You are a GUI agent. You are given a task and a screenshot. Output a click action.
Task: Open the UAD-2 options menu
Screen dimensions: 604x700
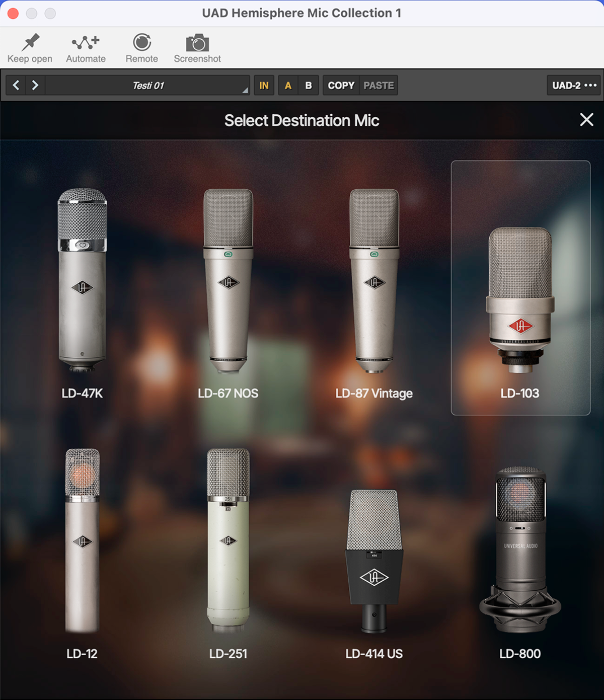coord(574,85)
